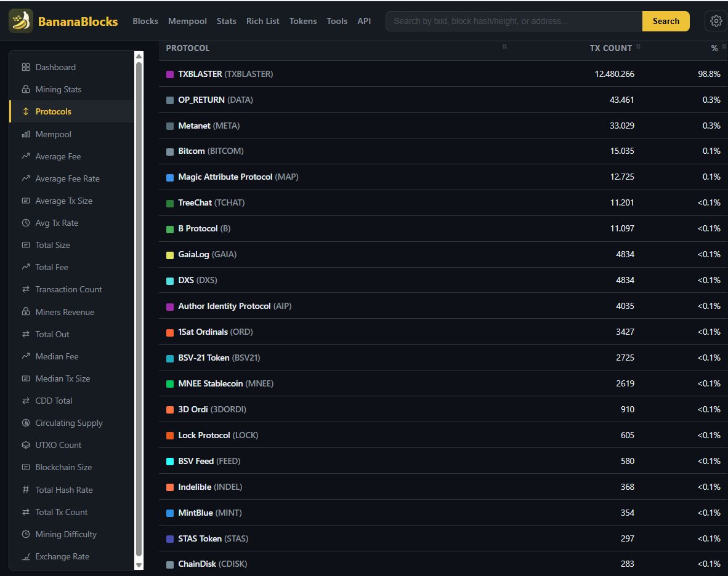
Task: Select the B Protocol (B) row
Action: point(443,229)
